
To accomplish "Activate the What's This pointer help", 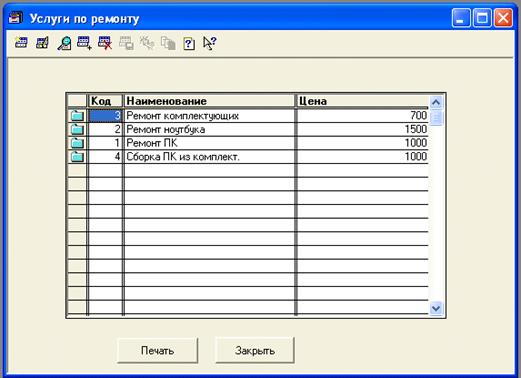I will click(210, 43).
